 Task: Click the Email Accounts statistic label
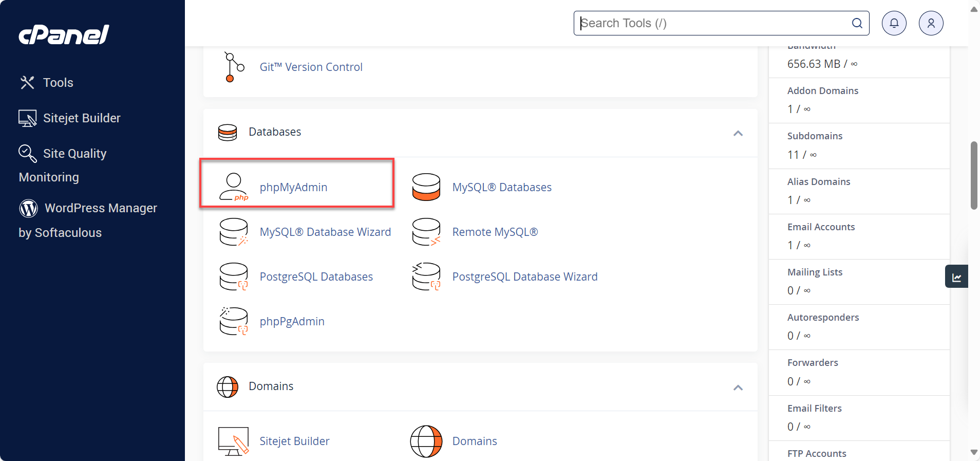(x=821, y=227)
